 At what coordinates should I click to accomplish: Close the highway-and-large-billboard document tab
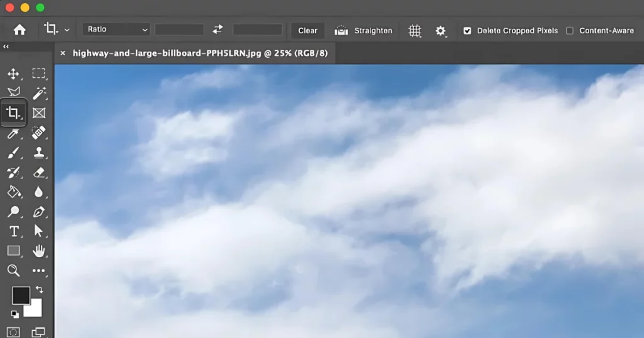(62, 53)
